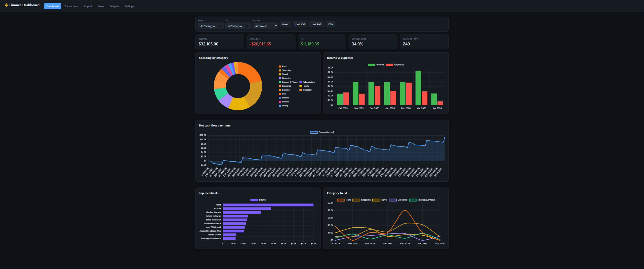Click the Reset button
Viewport: 644px width, 269px height.
[285, 24]
